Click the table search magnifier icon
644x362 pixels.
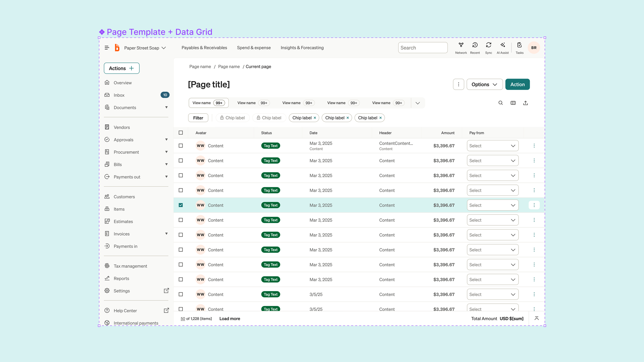tap(501, 103)
